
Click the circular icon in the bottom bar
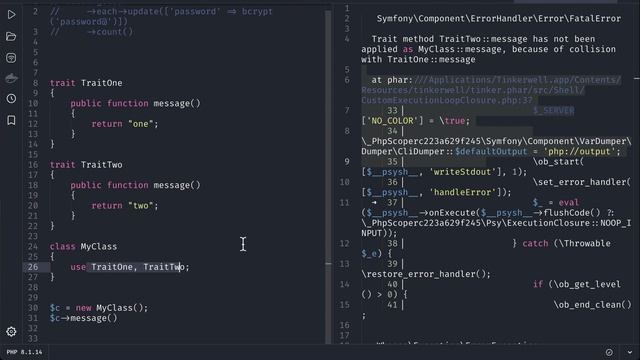(x=609, y=352)
